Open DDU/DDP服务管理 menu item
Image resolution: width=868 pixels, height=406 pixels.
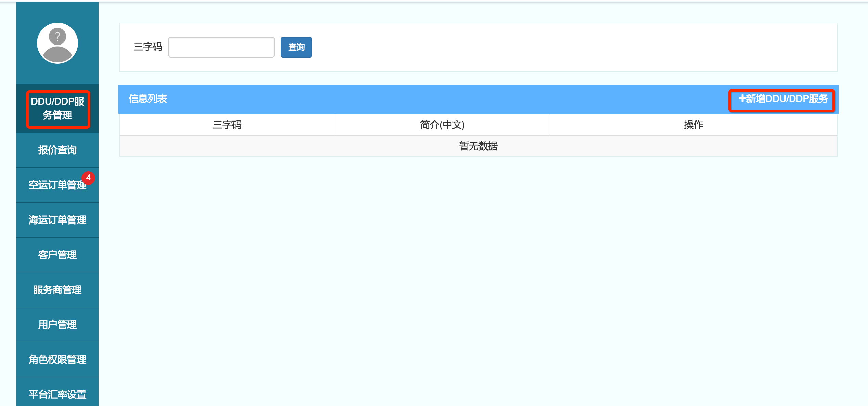coord(58,109)
